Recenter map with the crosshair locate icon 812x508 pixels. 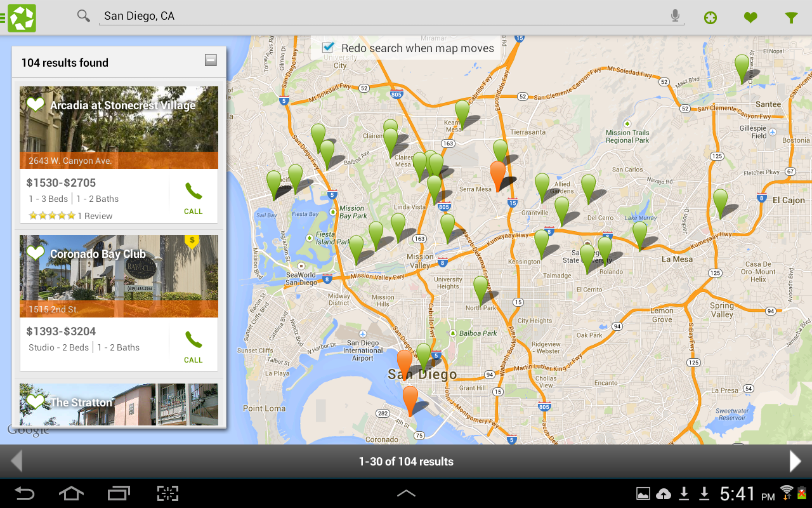coord(710,17)
